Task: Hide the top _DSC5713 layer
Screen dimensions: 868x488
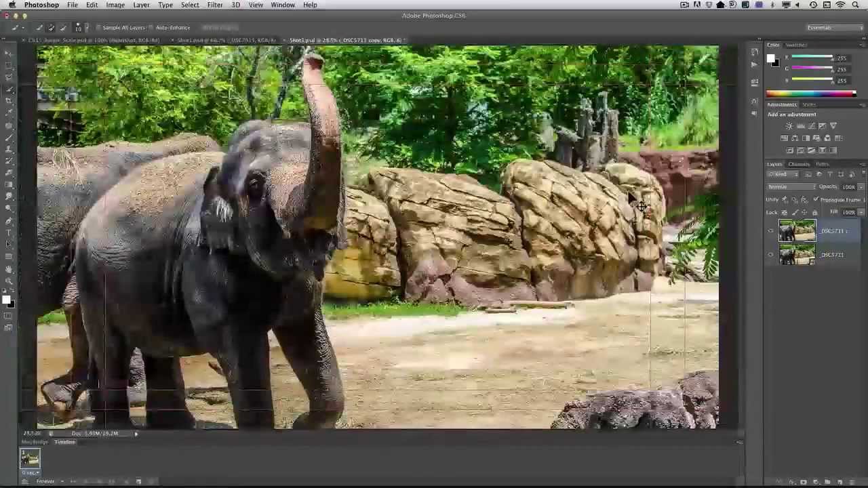Action: click(770, 231)
